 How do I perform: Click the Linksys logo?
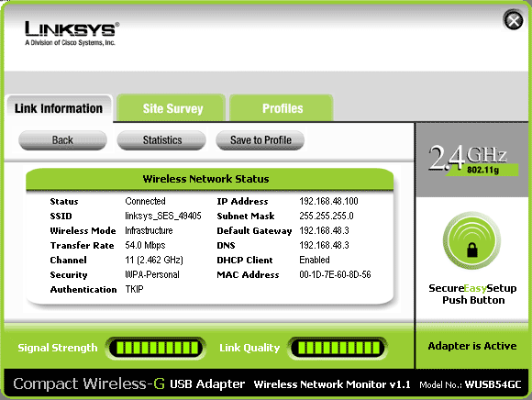[x=72, y=29]
